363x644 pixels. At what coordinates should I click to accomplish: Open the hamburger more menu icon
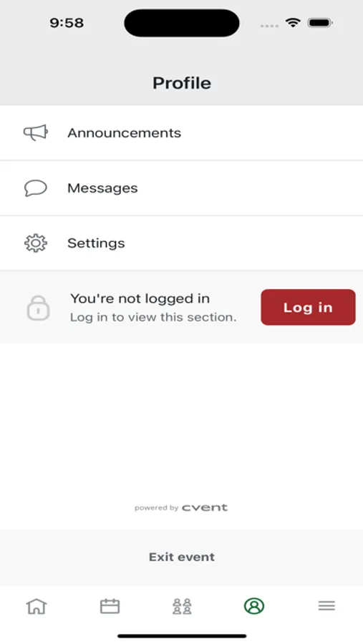(x=326, y=606)
